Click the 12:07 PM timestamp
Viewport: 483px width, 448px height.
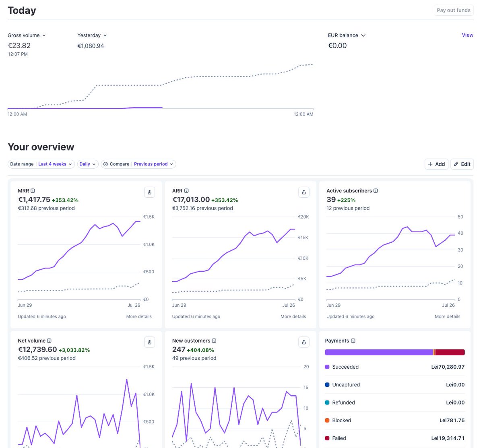[18, 54]
